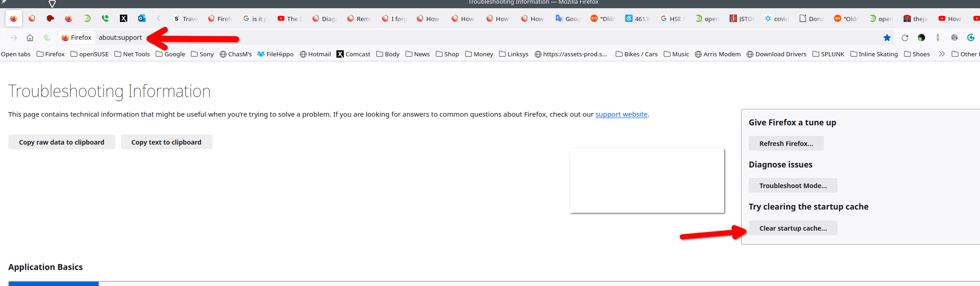Switch to the 'Dona' tab
This screenshot has height=286, width=980.
(812, 19)
